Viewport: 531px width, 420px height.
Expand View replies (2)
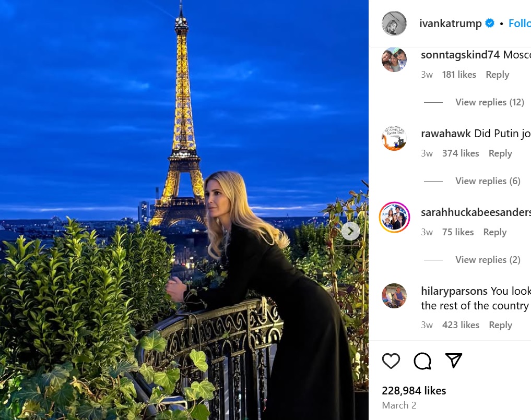488,260
